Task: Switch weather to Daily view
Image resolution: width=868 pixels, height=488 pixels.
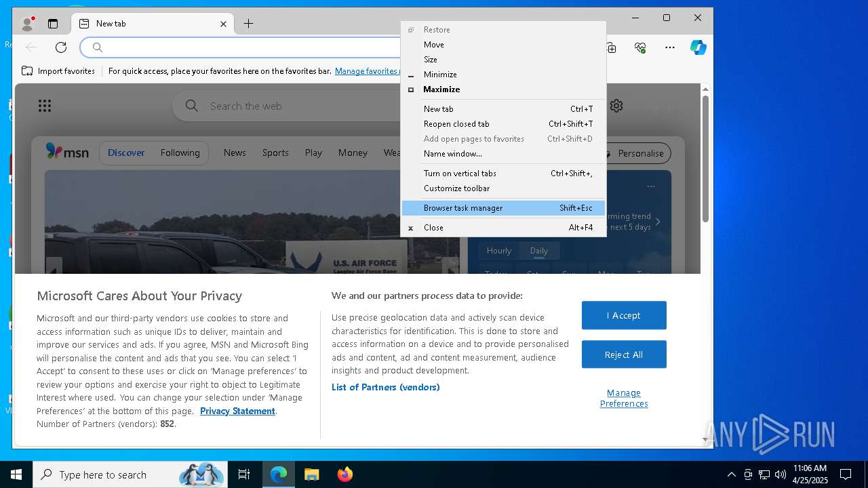Action: click(x=539, y=251)
